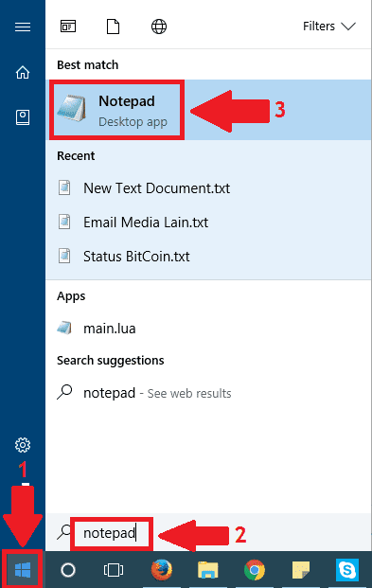Open Email Media Lain.txt recent file
The height and width of the screenshot is (588, 372).
pos(208,222)
